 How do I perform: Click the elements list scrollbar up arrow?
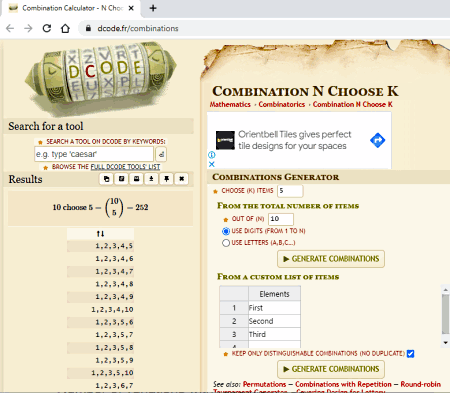click(x=445, y=290)
